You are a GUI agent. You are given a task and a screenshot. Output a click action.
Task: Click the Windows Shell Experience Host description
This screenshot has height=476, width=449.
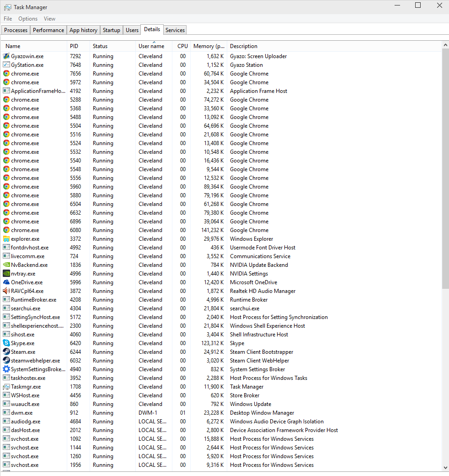click(x=267, y=326)
